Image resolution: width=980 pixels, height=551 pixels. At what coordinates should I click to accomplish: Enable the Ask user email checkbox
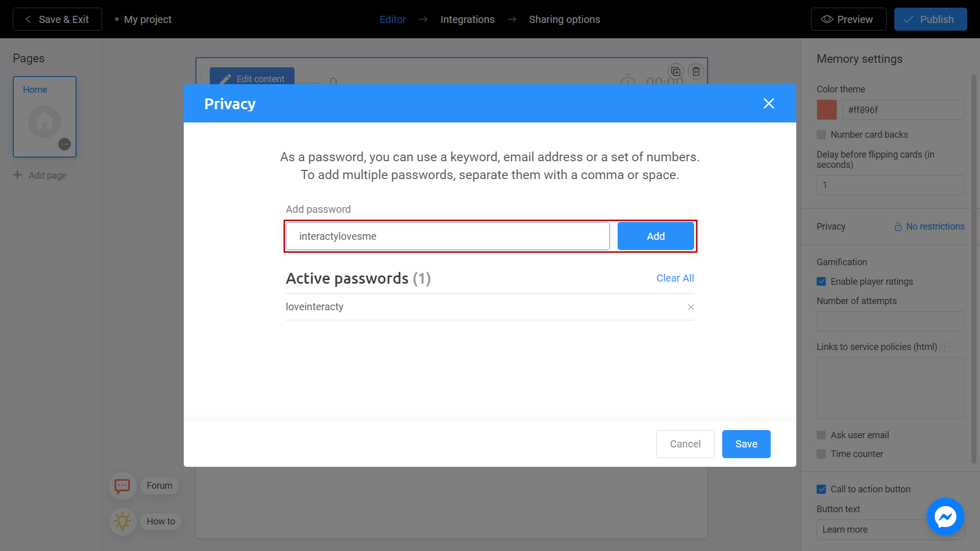click(821, 435)
